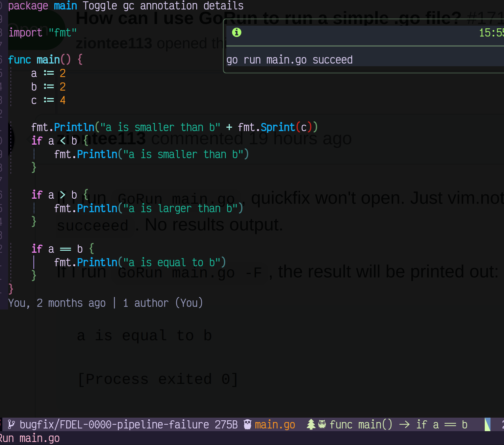Click the arrow icon in the breadcrumb path

(x=405, y=424)
